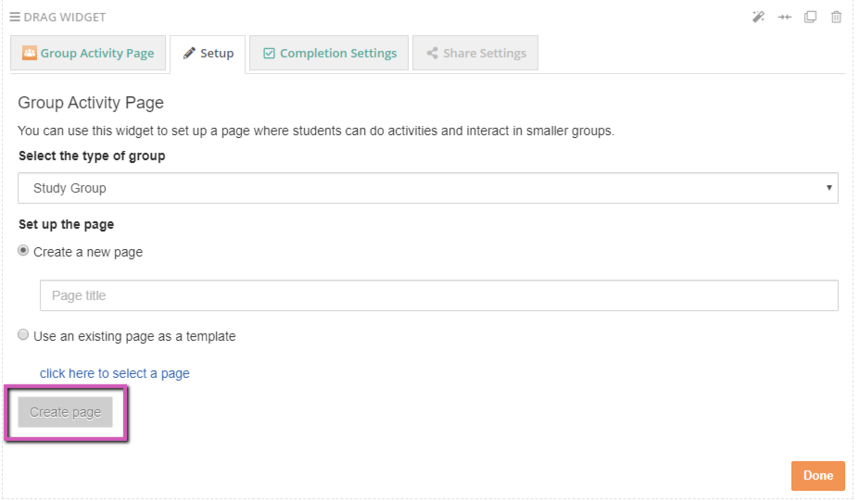The height and width of the screenshot is (501, 860).
Task: Click the Create page button
Action: [x=65, y=412]
